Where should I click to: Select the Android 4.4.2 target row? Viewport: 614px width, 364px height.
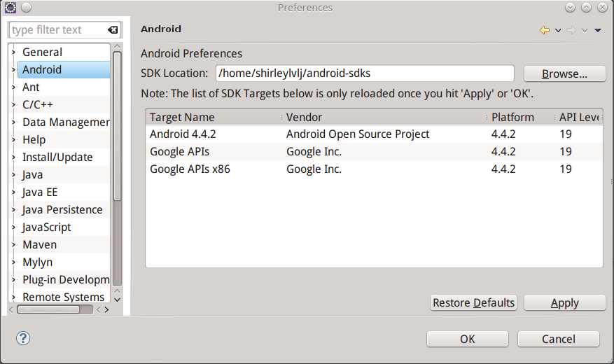[x=374, y=134]
